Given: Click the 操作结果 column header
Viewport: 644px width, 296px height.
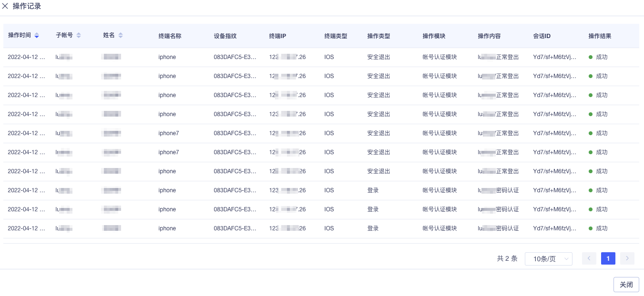Looking at the screenshot, I should coord(600,36).
